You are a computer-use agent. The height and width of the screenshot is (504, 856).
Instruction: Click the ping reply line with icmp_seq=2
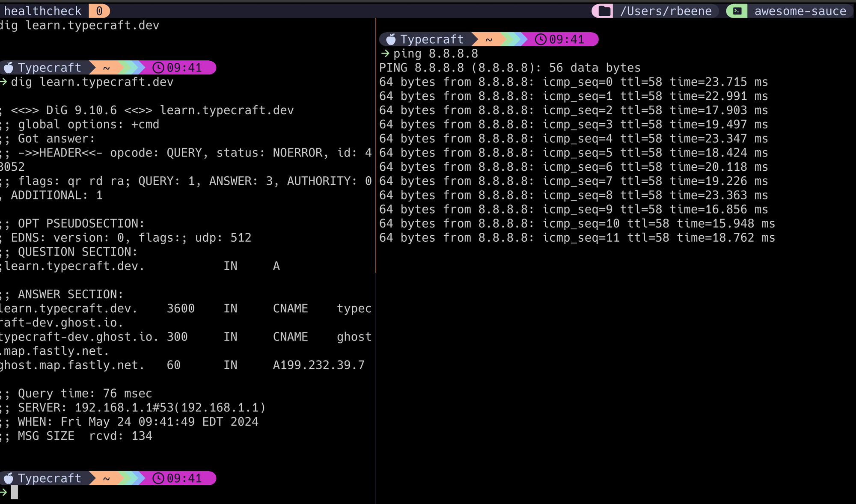[x=574, y=110]
